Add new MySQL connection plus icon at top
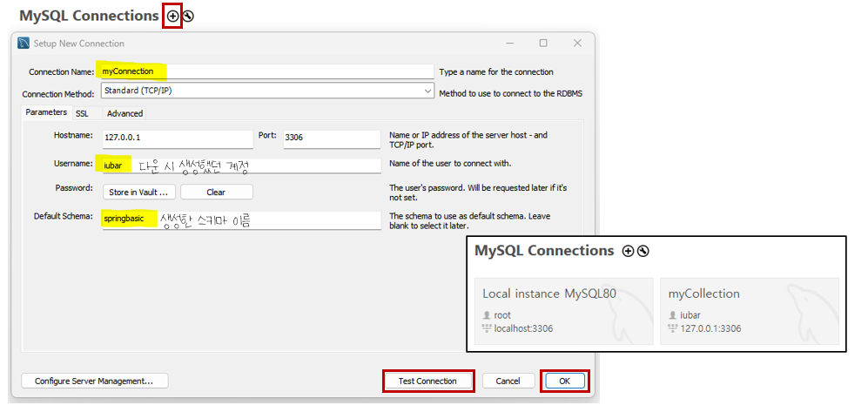868x412 pixels. point(172,17)
